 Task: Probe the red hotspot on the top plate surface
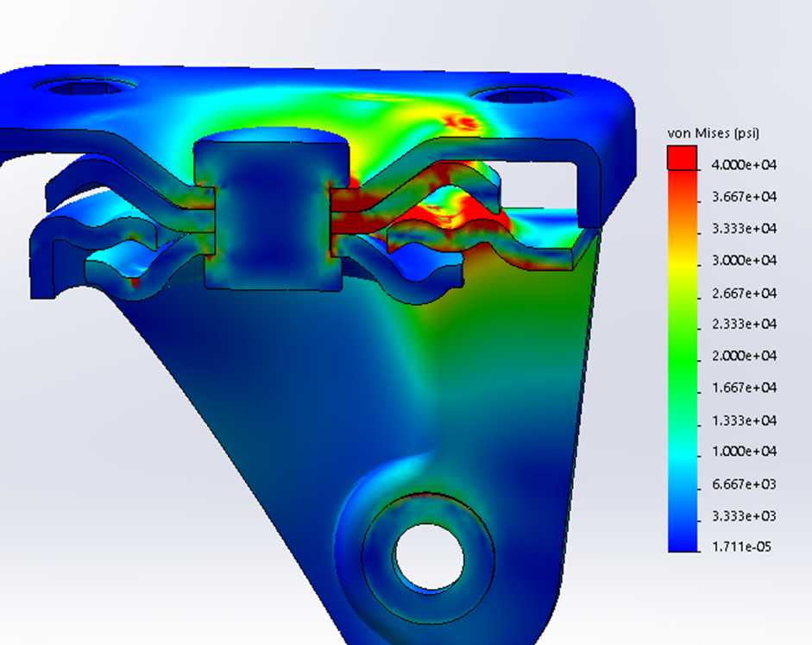463,123
